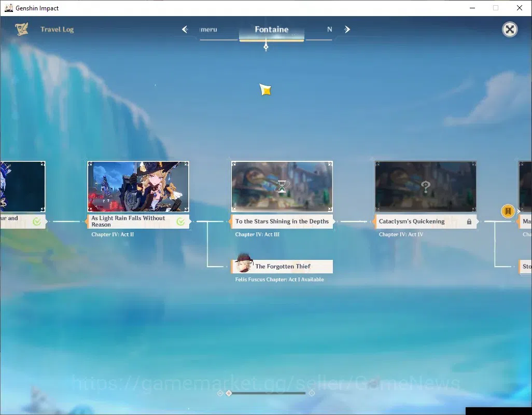Click the Chapter IV: Act IV caption
Image resolution: width=532 pixels, height=415 pixels.
[401, 234]
